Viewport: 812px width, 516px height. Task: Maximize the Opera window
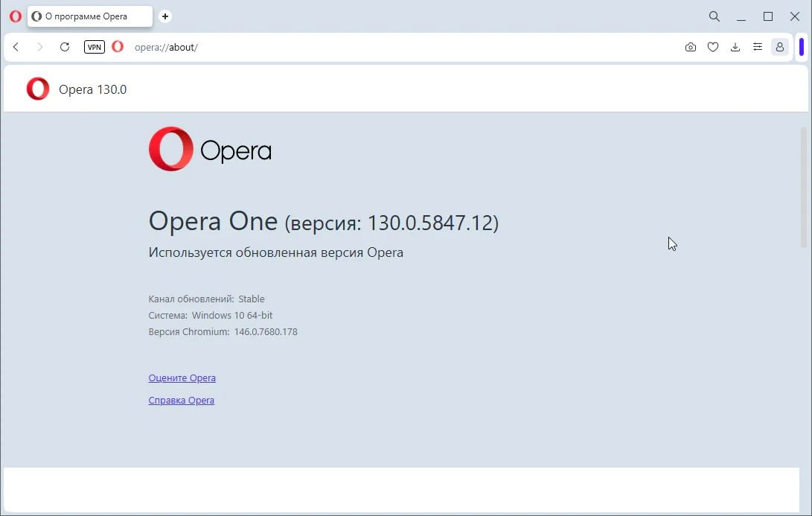tap(768, 16)
